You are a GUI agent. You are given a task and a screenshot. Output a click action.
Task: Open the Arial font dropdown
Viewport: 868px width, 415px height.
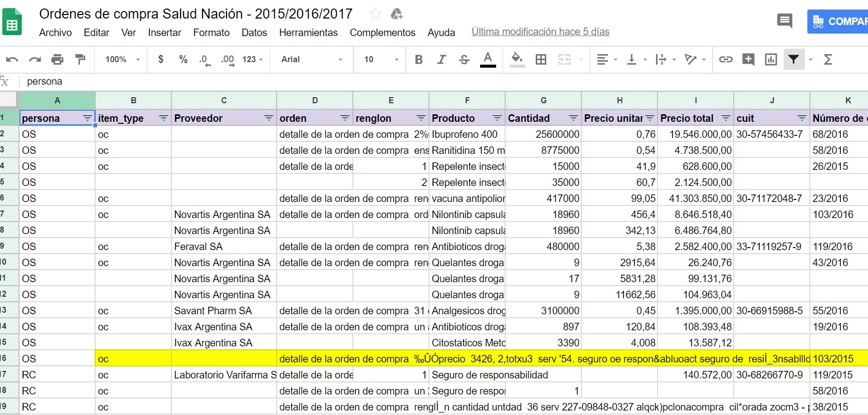click(312, 59)
